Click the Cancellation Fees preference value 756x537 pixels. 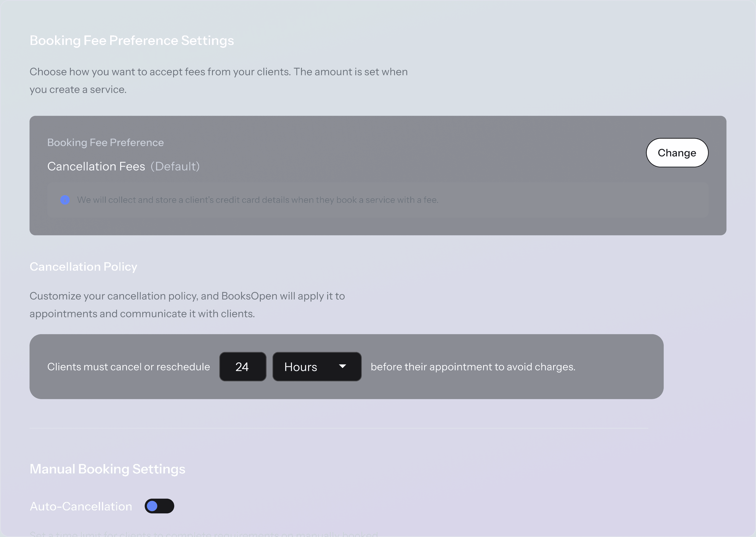[x=96, y=166]
